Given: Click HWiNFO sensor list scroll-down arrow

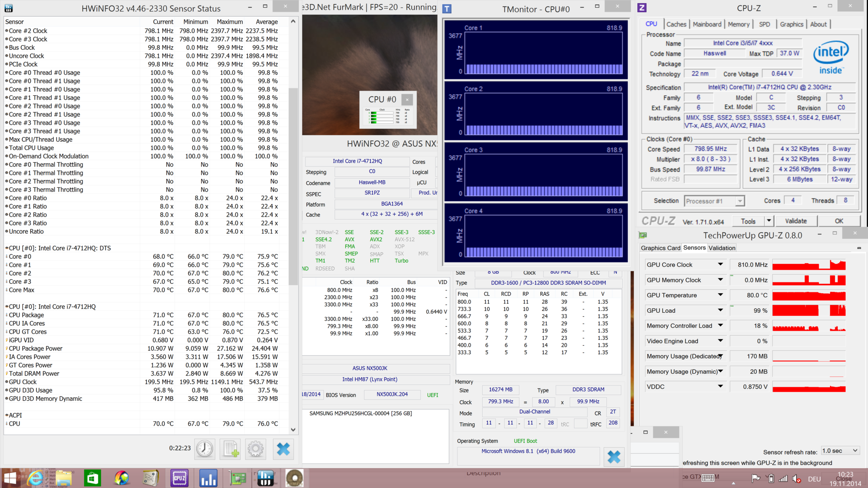Looking at the screenshot, I should point(293,430).
